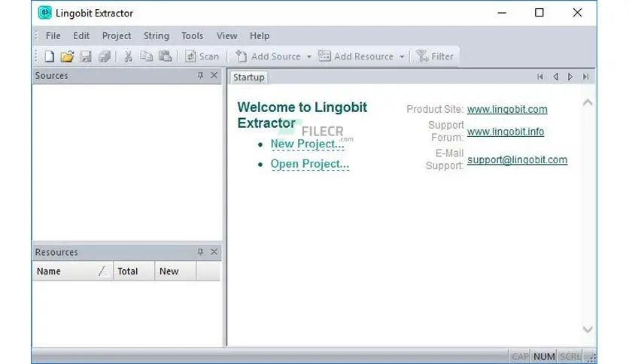Click the Save All toolbar icon
Image resolution: width=629 pixels, height=364 pixels.
click(105, 56)
